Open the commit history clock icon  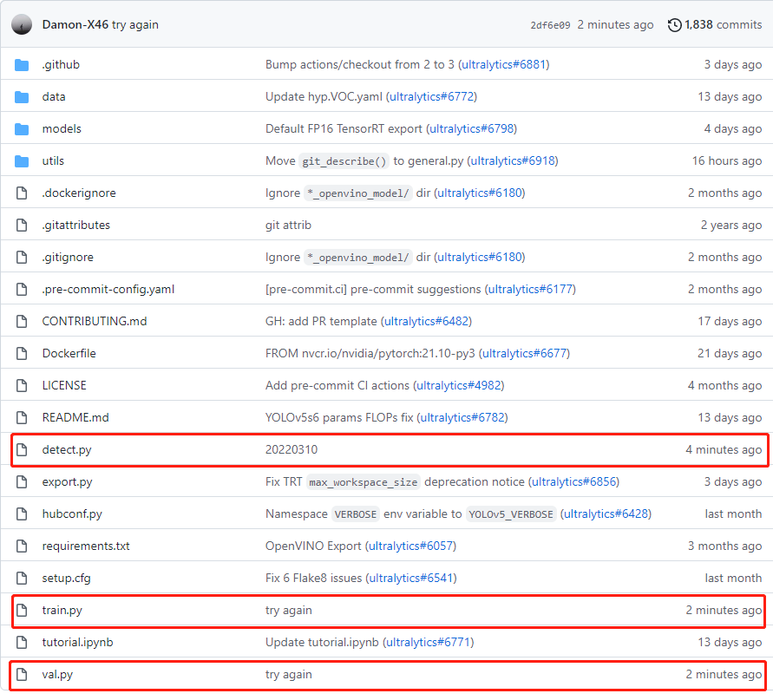[674, 24]
